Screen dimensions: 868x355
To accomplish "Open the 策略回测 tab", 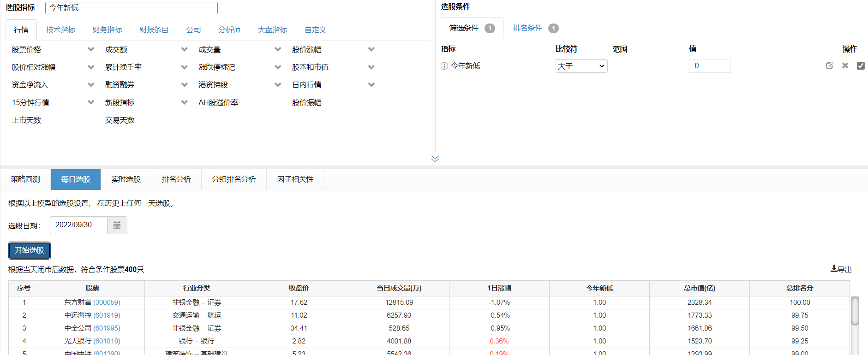I will pyautogui.click(x=25, y=179).
